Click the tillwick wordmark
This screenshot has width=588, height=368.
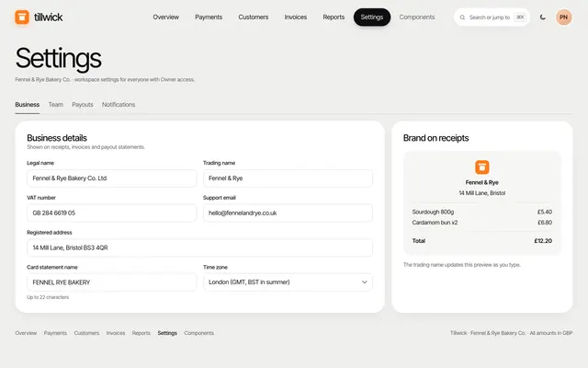click(49, 17)
